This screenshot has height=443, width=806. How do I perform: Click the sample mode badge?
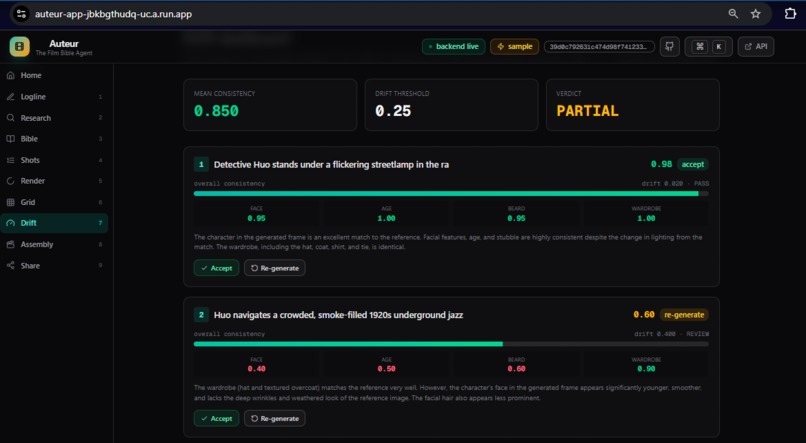coord(515,47)
